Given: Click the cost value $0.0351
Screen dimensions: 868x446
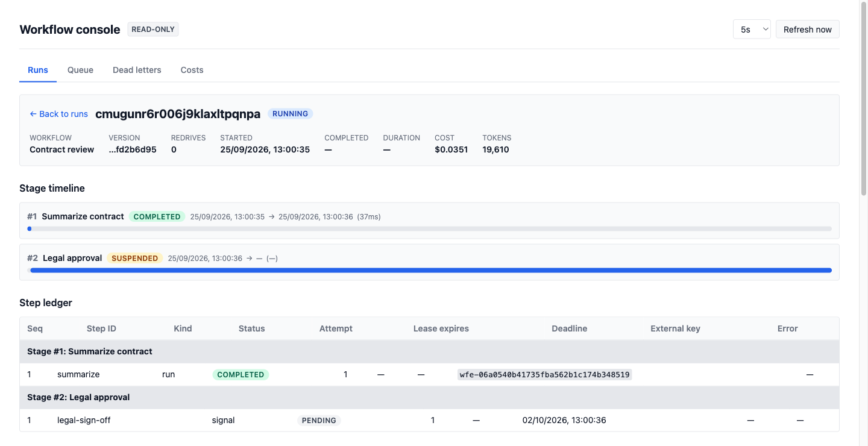Looking at the screenshot, I should 451,149.
